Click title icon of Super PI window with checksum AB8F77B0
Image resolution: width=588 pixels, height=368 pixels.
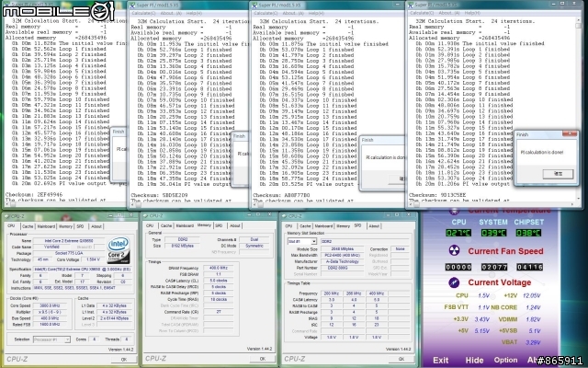254,6
